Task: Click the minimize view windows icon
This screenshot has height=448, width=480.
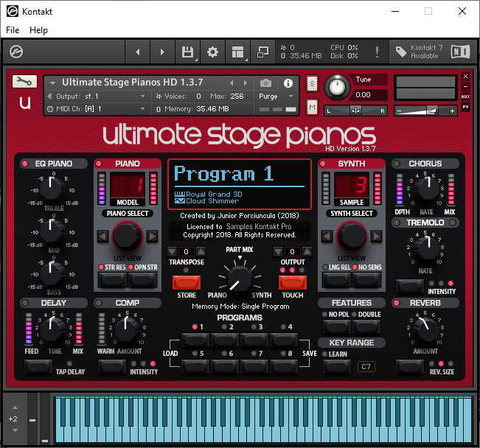Action: coord(262,52)
